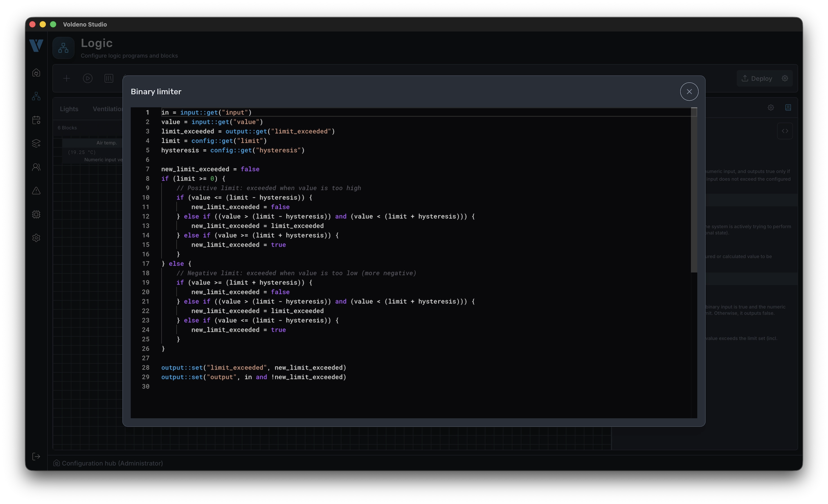The height and width of the screenshot is (504, 828).
Task: Log out via the bottom-left exit icon
Action: 36,456
